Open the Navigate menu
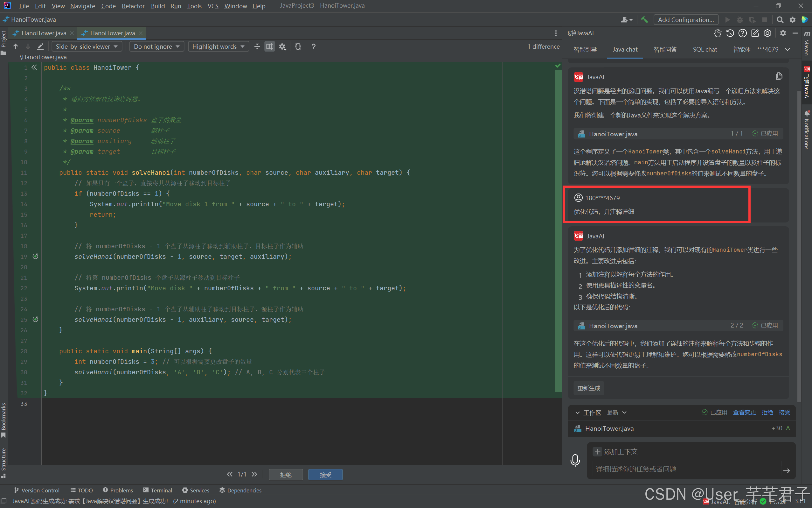The width and height of the screenshot is (812, 508). point(83,6)
